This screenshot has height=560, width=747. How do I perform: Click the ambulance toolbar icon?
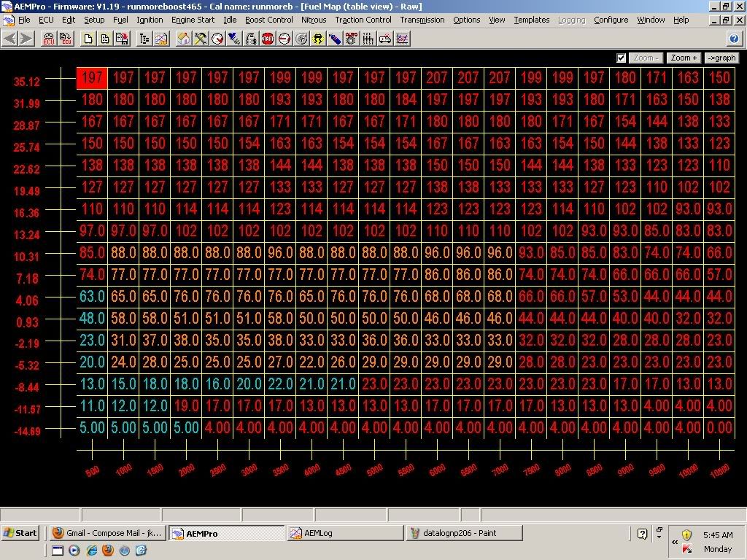point(385,39)
